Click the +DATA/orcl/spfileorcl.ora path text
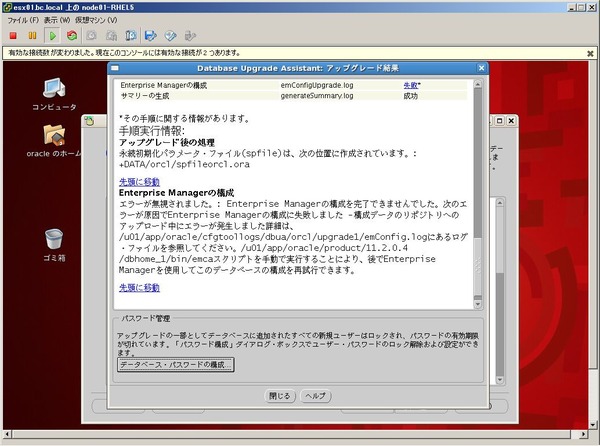This screenshot has height=446, width=600. 184,164
